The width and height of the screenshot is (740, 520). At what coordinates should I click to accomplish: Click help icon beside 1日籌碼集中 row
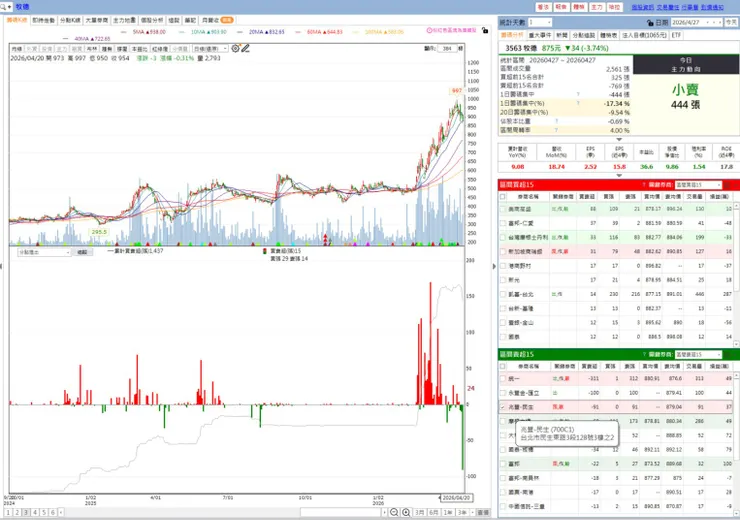(578, 94)
